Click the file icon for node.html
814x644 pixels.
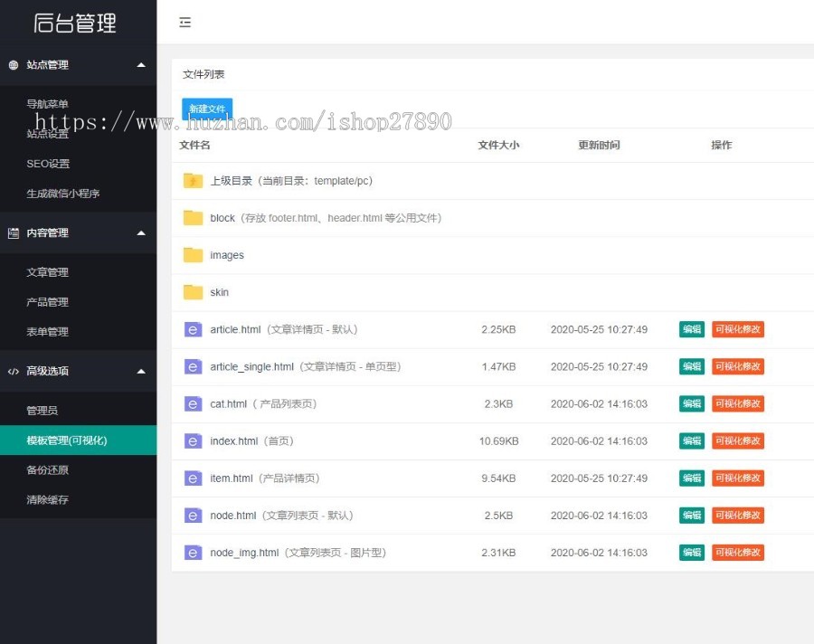pos(194,516)
